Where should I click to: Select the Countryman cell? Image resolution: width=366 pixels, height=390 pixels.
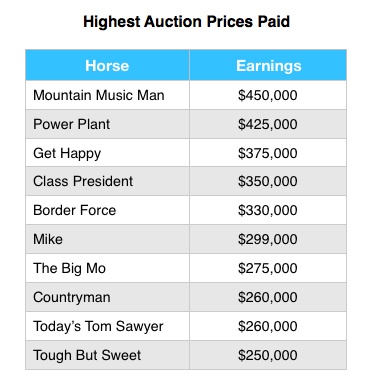[107, 297]
